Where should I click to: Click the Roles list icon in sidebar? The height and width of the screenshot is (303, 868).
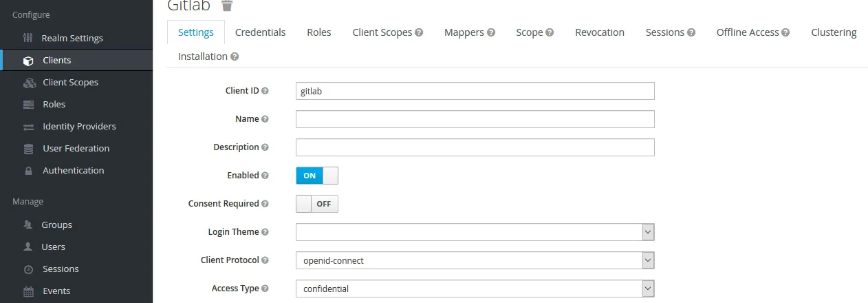[28, 105]
